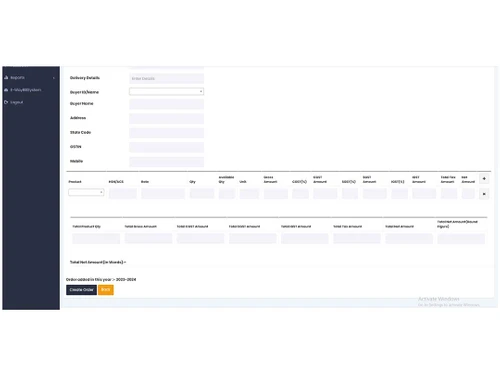500x375 pixels.
Task: Click the IGST Amount field in item row
Action: click(424, 193)
